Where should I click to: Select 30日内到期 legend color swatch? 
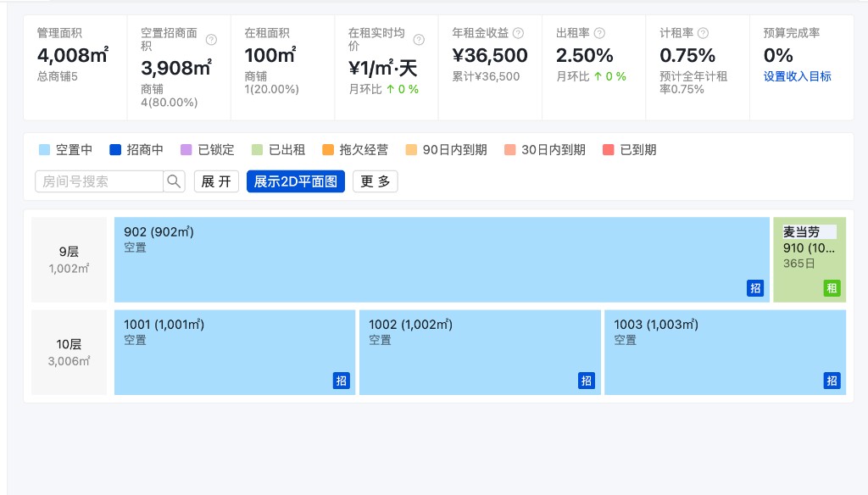coord(509,149)
